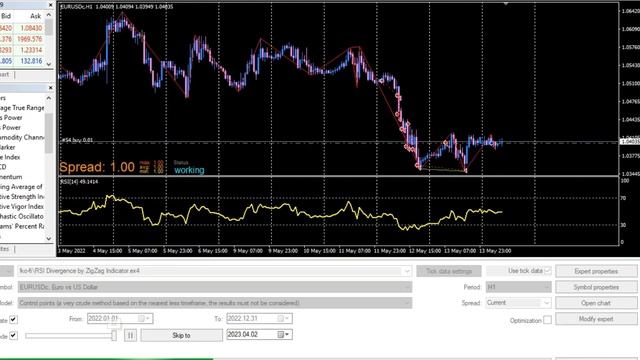The width and height of the screenshot is (640, 360).
Task: Click the Navigator vertical scrollbar thumb
Action: pyautogui.click(x=49, y=133)
